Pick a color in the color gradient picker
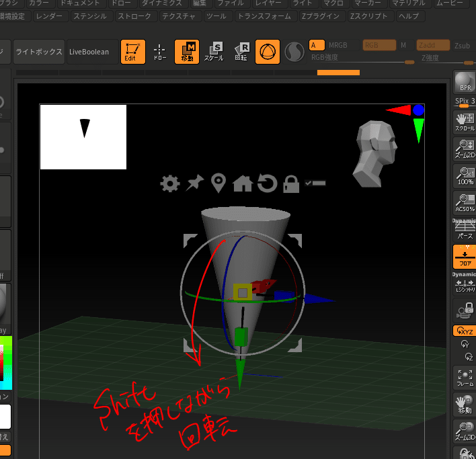476x459 pixels. pos(6,362)
